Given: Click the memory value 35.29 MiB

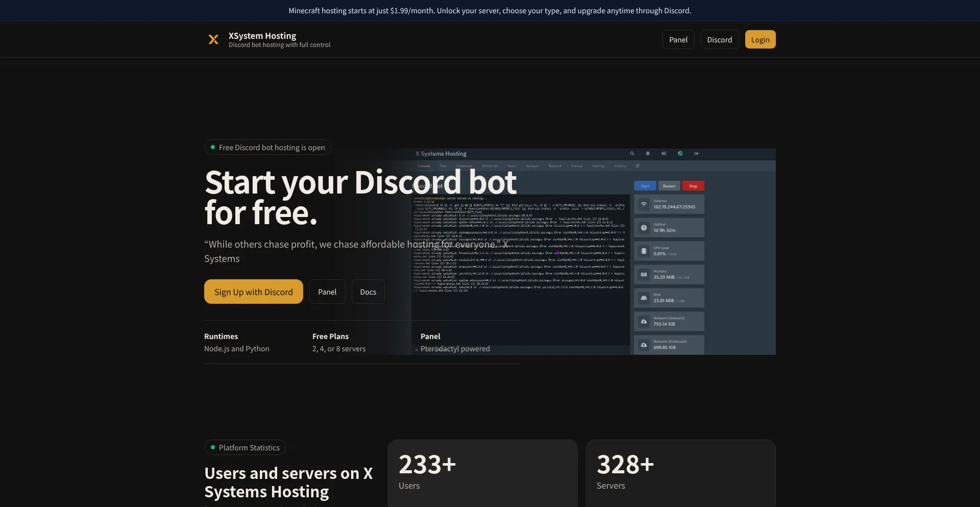Looking at the screenshot, I should 664,277.
